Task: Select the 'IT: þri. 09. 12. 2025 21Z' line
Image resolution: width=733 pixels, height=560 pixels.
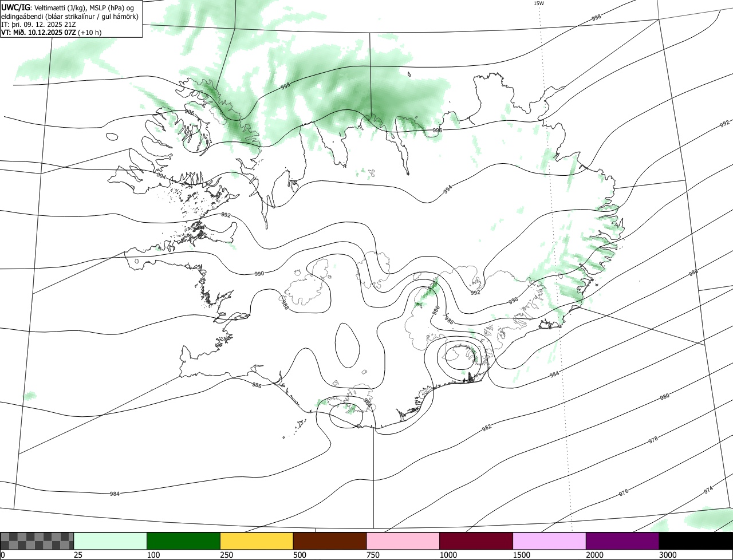Action: (x=38, y=25)
